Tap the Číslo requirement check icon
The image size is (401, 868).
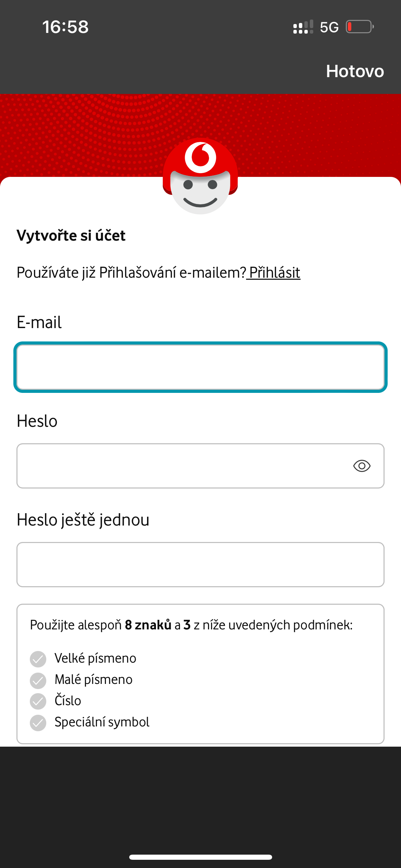[x=38, y=701]
